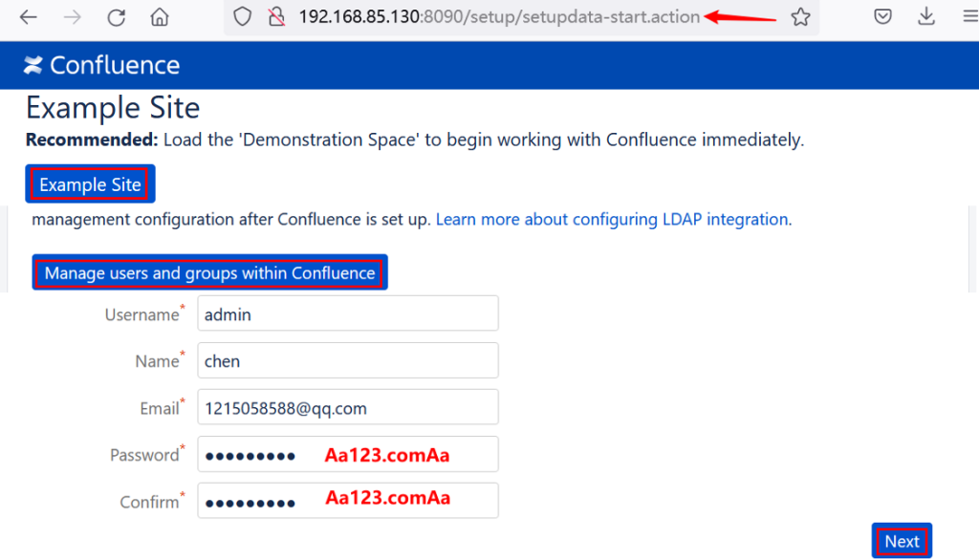Choose Manage users and groups within Confluence
Viewport: 979px width, 560px height.
(x=209, y=272)
